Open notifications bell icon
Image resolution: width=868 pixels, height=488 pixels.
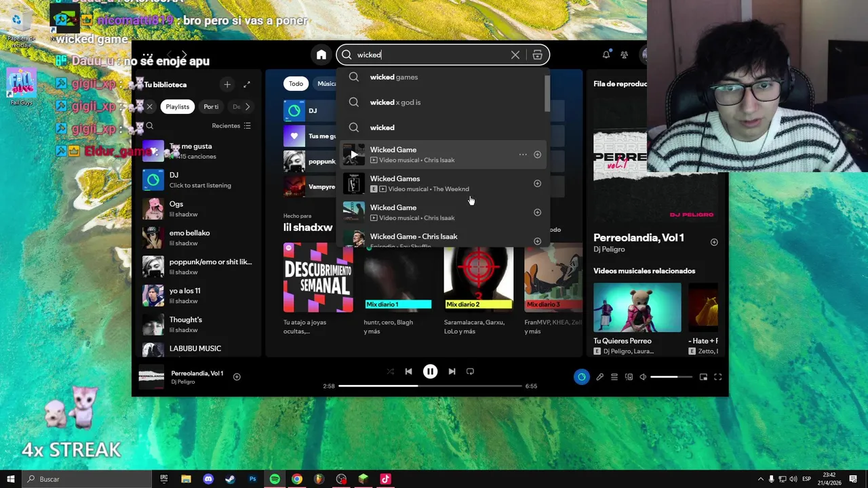coord(606,55)
